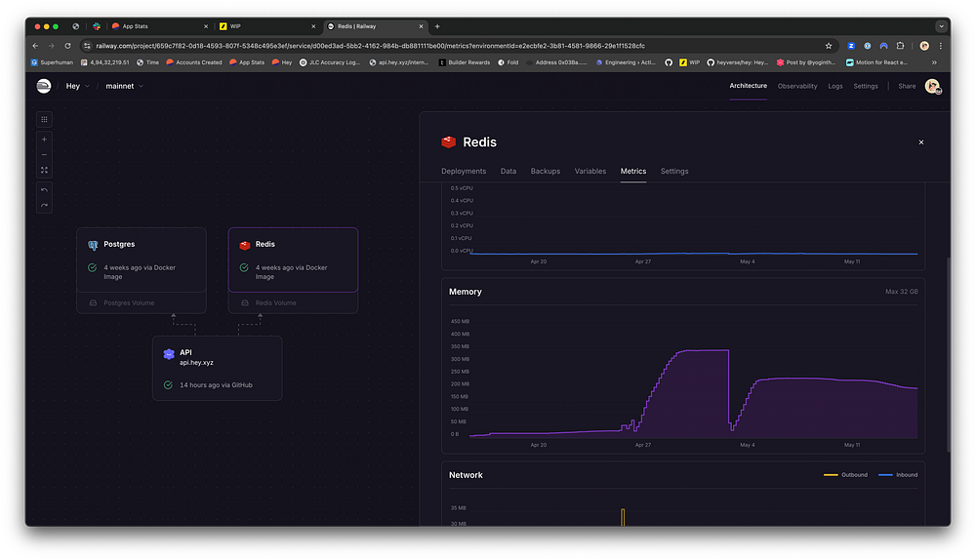This screenshot has width=976, height=560.
Task: Toggle the Outbound series in Network legend
Action: click(x=848, y=475)
